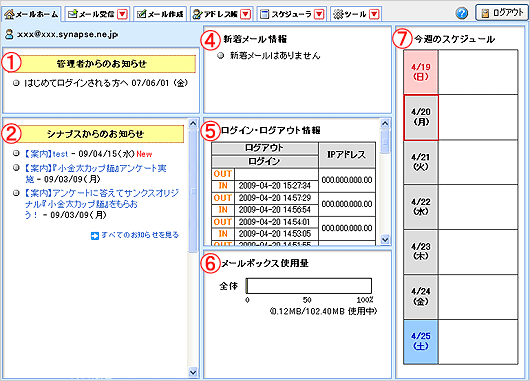
Task: Click scroll down arrow in ログイン・ログアウト情報 panel
Action: (x=385, y=239)
